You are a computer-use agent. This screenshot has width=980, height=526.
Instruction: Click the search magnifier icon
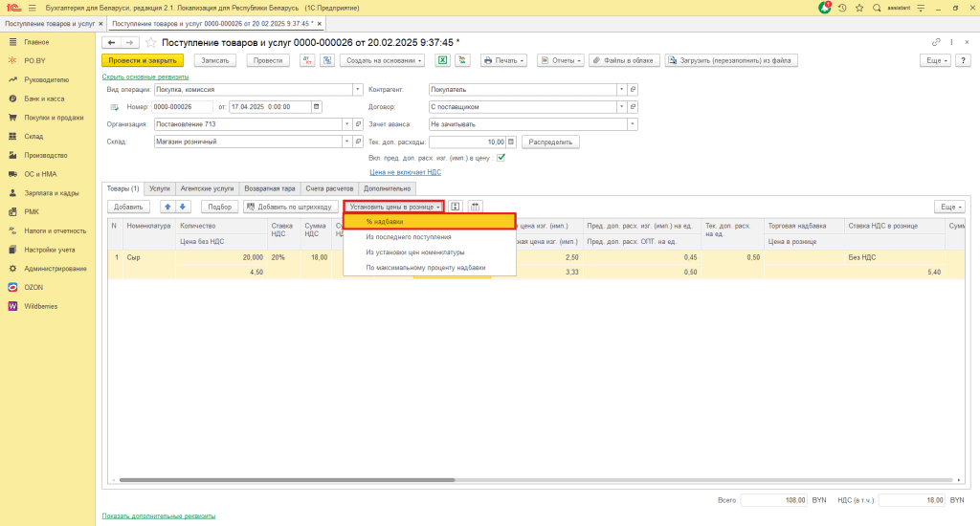(877, 8)
